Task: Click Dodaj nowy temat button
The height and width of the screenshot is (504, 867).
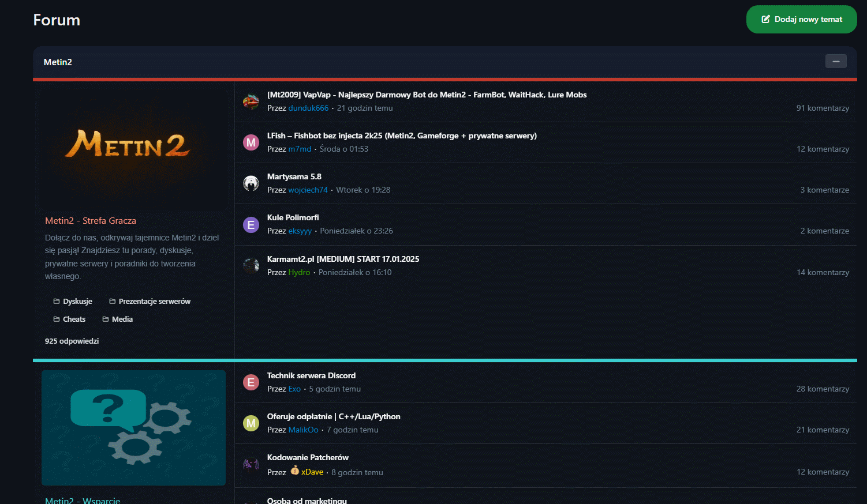Action: click(801, 20)
